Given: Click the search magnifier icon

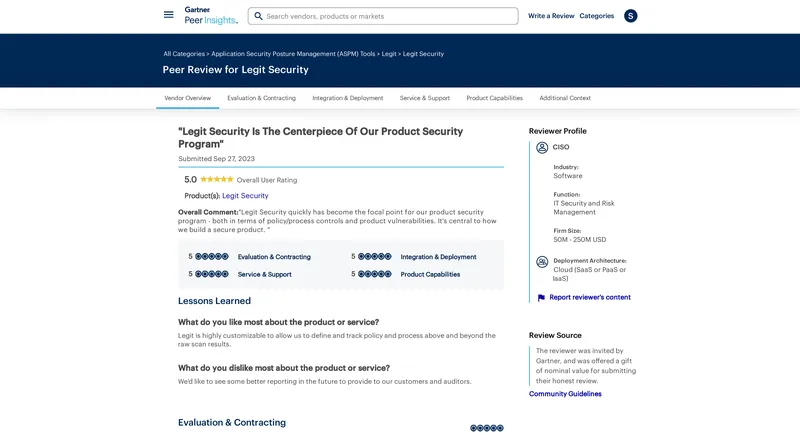Looking at the screenshot, I should (x=258, y=16).
